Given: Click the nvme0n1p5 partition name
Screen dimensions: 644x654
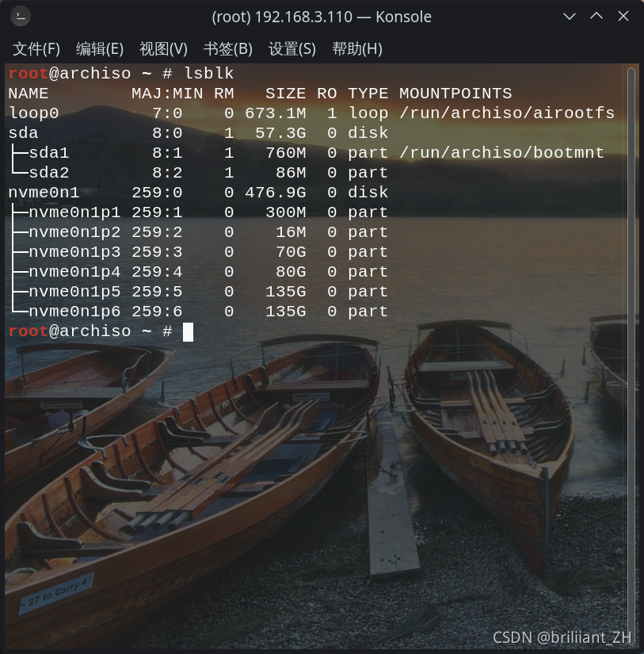Looking at the screenshot, I should coord(74,292).
